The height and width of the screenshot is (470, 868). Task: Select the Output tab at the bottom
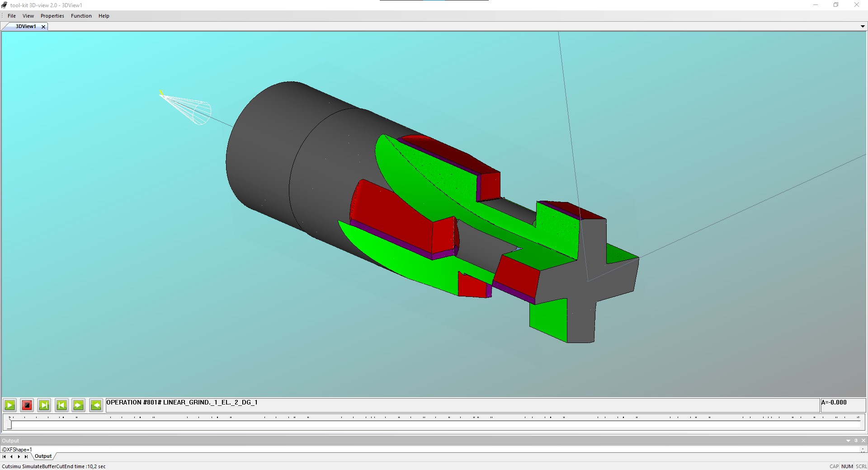pos(43,456)
